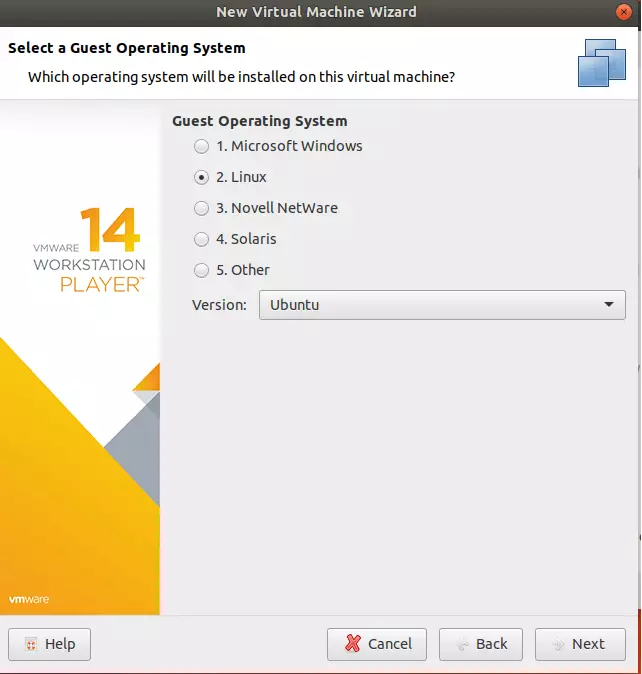The height and width of the screenshot is (674, 642).
Task: Go Back to the previous wizard step
Action: pos(481,644)
